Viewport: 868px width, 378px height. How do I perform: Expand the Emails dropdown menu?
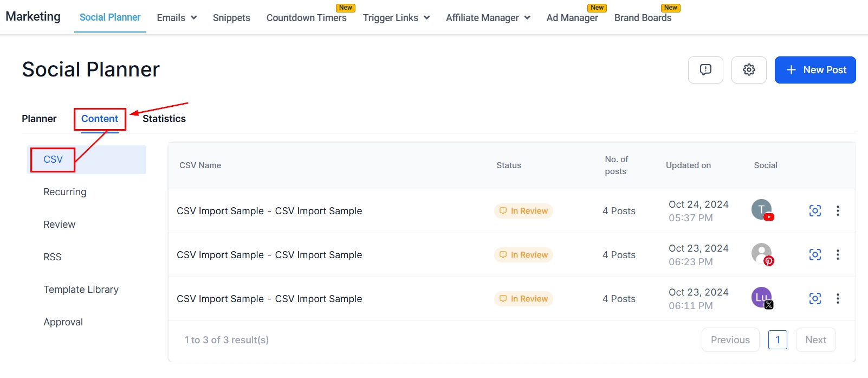point(177,18)
